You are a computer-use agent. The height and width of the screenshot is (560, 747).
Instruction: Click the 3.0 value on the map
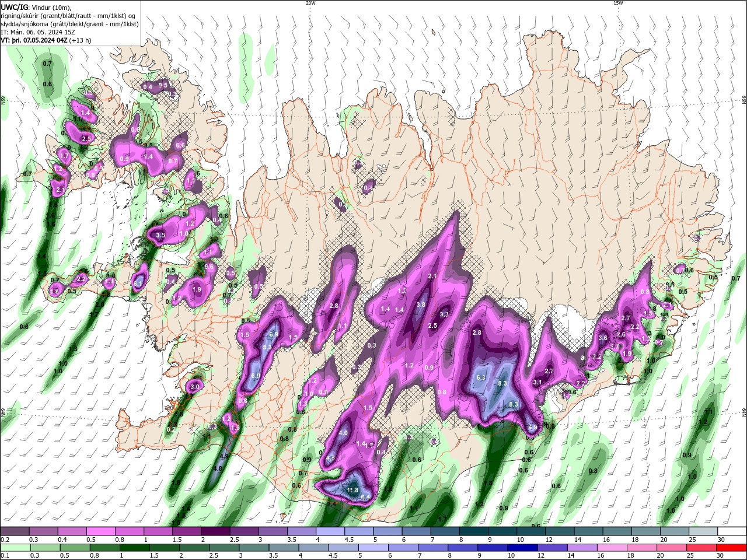pyautogui.click(x=195, y=387)
